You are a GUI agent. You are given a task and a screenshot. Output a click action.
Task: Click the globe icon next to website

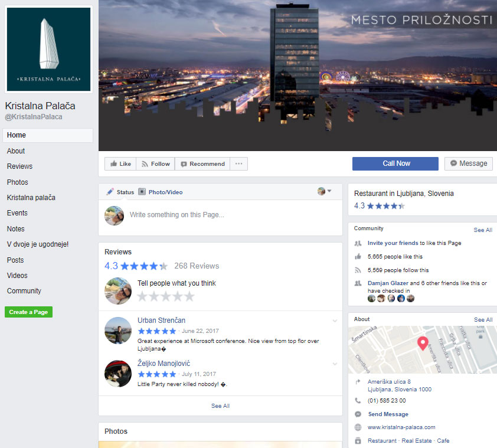click(358, 427)
